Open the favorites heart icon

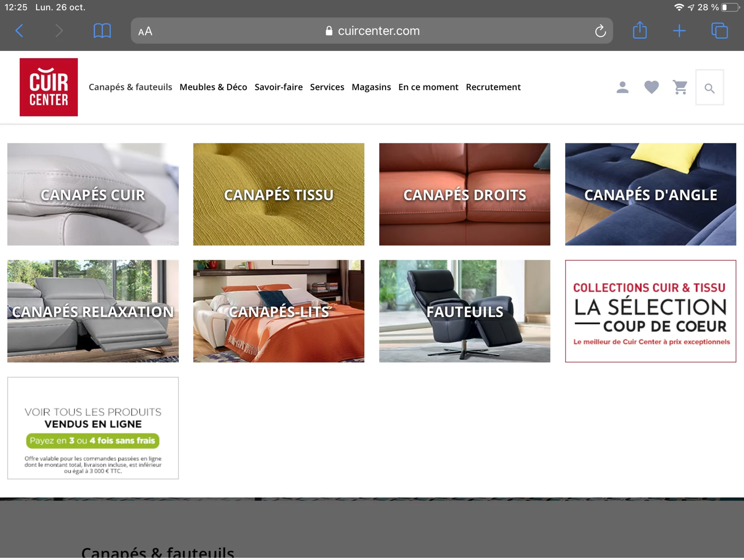tap(651, 87)
